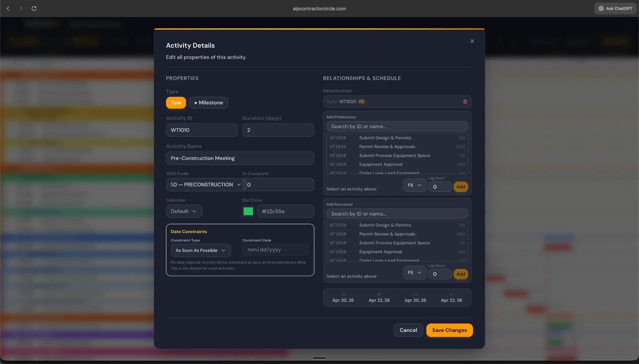639x364 pixels.
Task: Edit the Activity ID field WT1010
Action: pyautogui.click(x=202, y=130)
